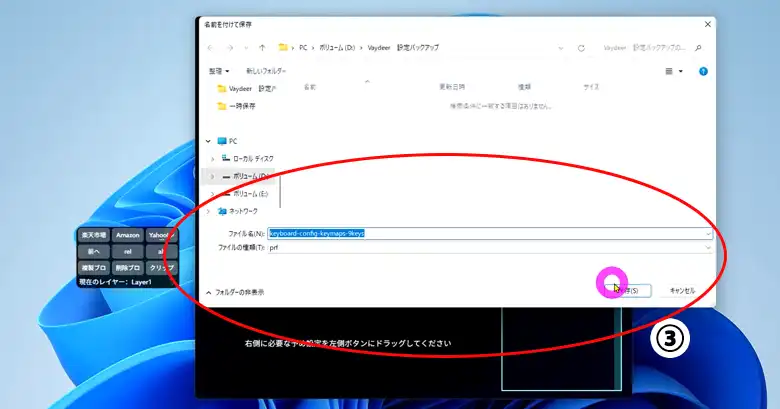The image size is (780, 409).
Task: Open the file name history dropdown
Action: pyautogui.click(x=708, y=233)
